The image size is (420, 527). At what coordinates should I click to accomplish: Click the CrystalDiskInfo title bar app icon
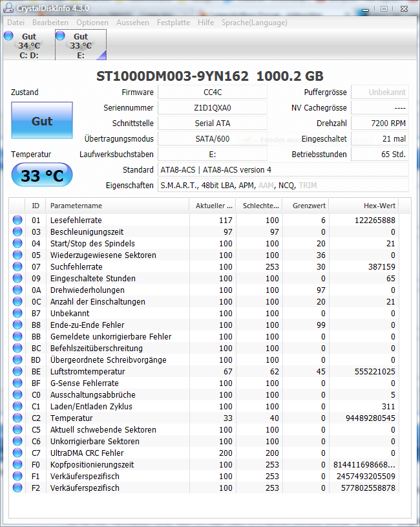(x=8, y=8)
